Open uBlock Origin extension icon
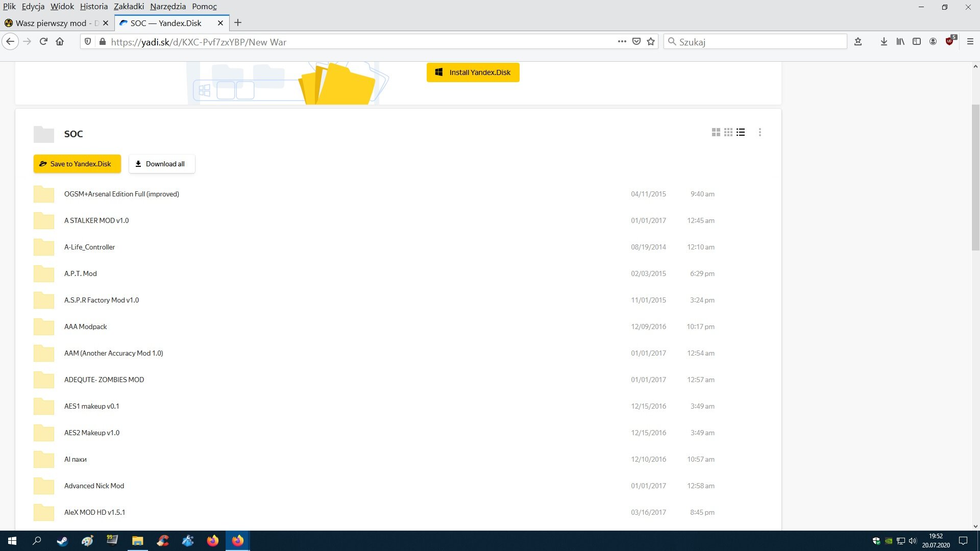 949,42
